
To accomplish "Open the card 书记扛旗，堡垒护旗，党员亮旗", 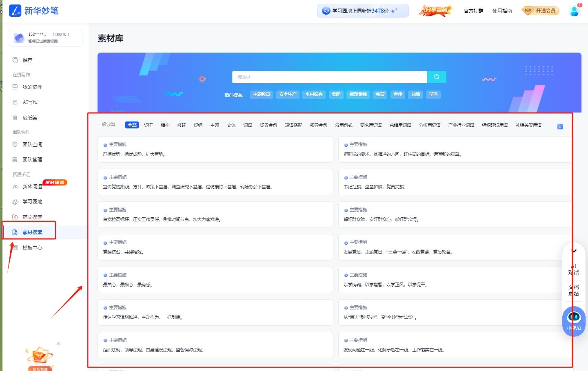I will [456, 182].
